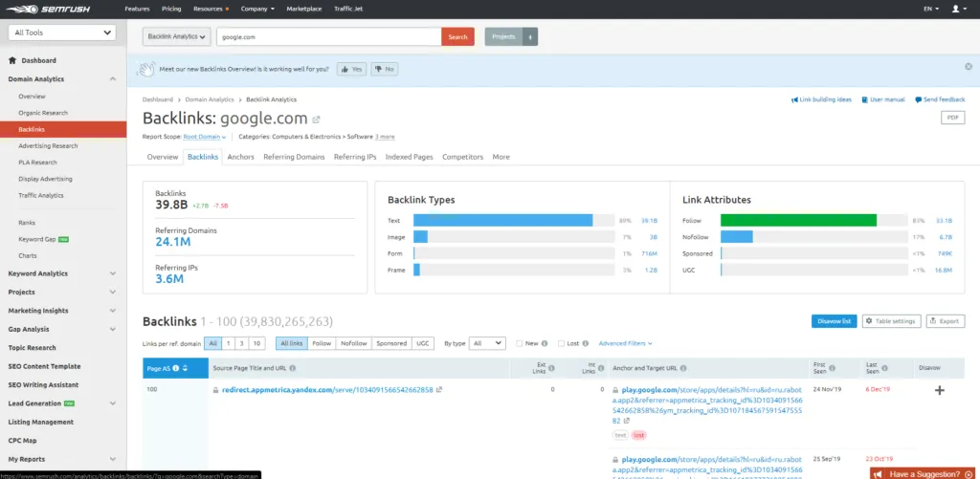Click the Send feedback chat link
This screenshot has height=479, width=980.
940,99
